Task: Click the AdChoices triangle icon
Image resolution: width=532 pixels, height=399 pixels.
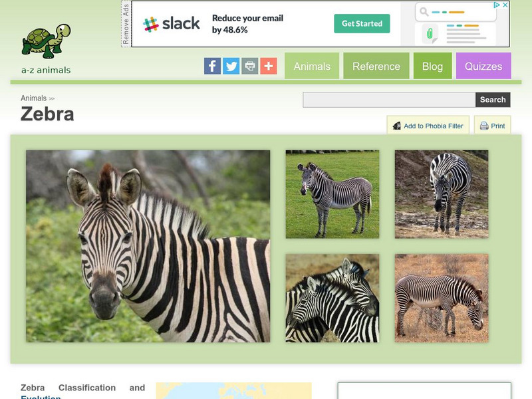Action: 497,5
